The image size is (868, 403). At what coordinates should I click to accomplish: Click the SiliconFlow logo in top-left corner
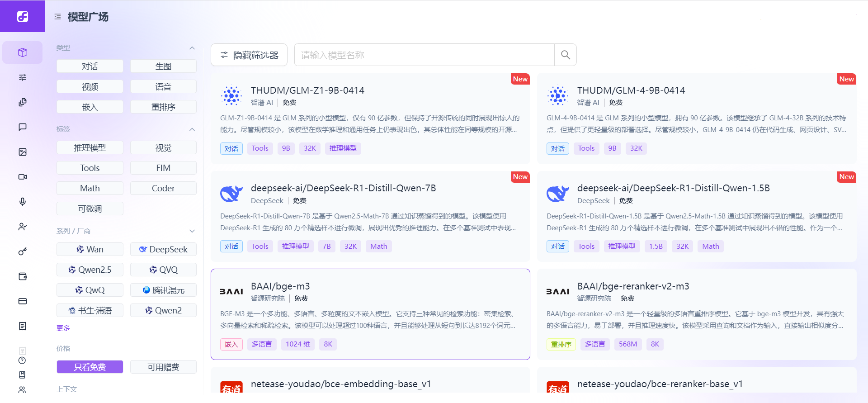point(23,16)
